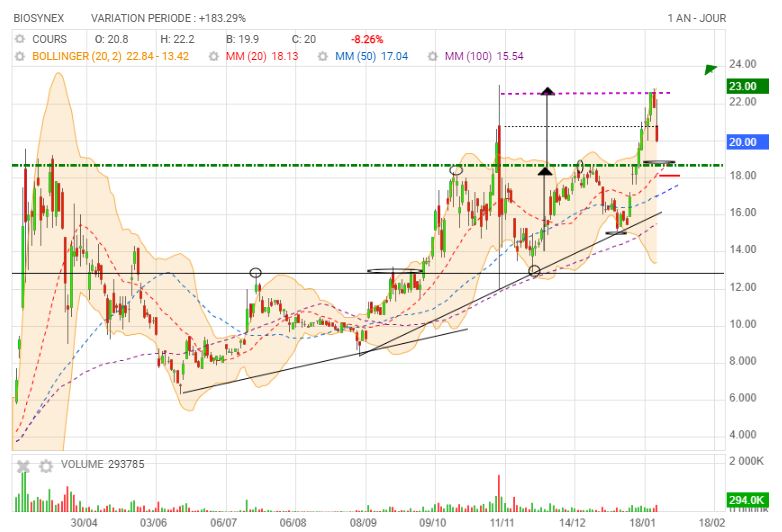Click the MM (20) value 18.13

285,56
